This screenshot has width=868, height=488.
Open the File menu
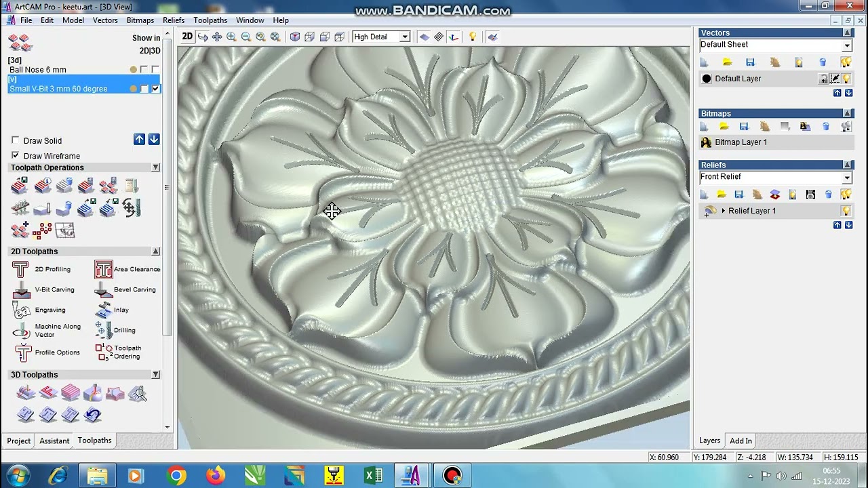coord(26,20)
